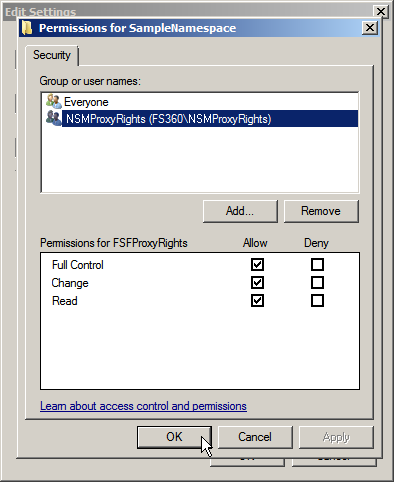396x483 pixels.
Task: Close the Edit Settings window behind
Action: 382,12
